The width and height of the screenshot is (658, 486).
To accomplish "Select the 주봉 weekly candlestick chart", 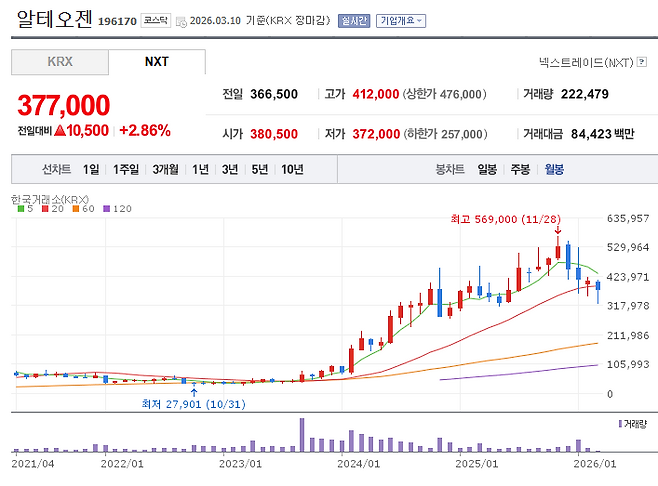I will 520,169.
